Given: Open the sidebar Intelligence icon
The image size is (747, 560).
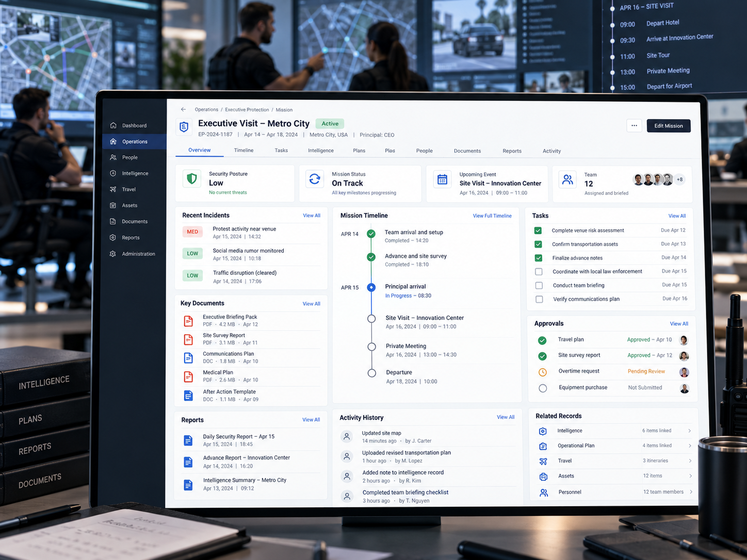Looking at the screenshot, I should coord(113,173).
